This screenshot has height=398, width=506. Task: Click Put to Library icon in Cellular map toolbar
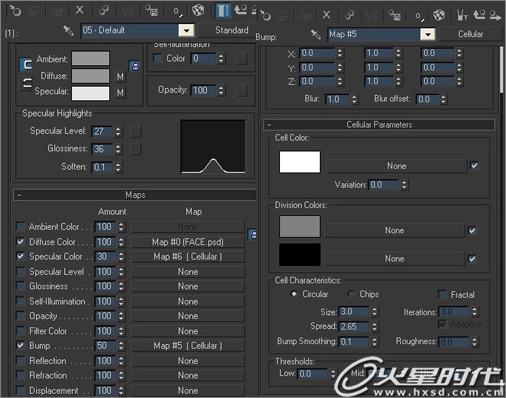coord(395,15)
